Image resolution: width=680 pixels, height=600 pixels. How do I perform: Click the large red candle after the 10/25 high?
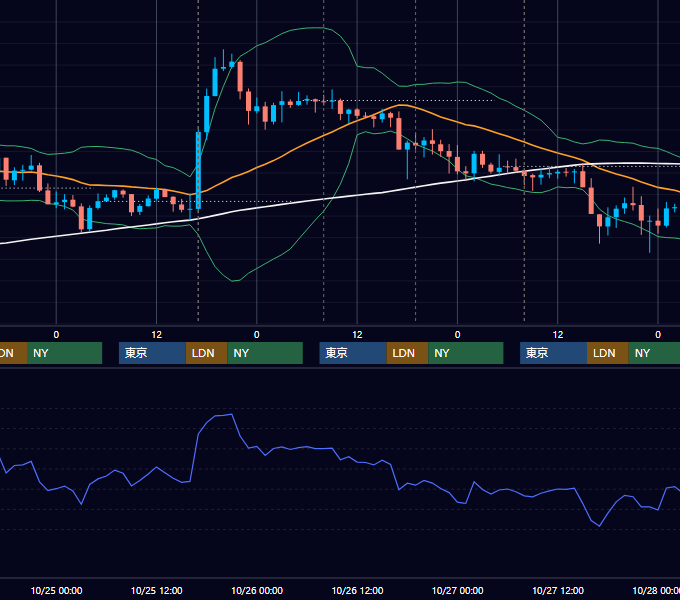tap(240, 77)
